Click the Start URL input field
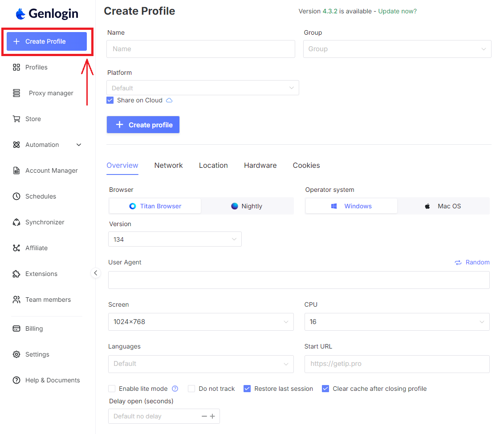Screen dimensions: 504x434 tap(397, 364)
